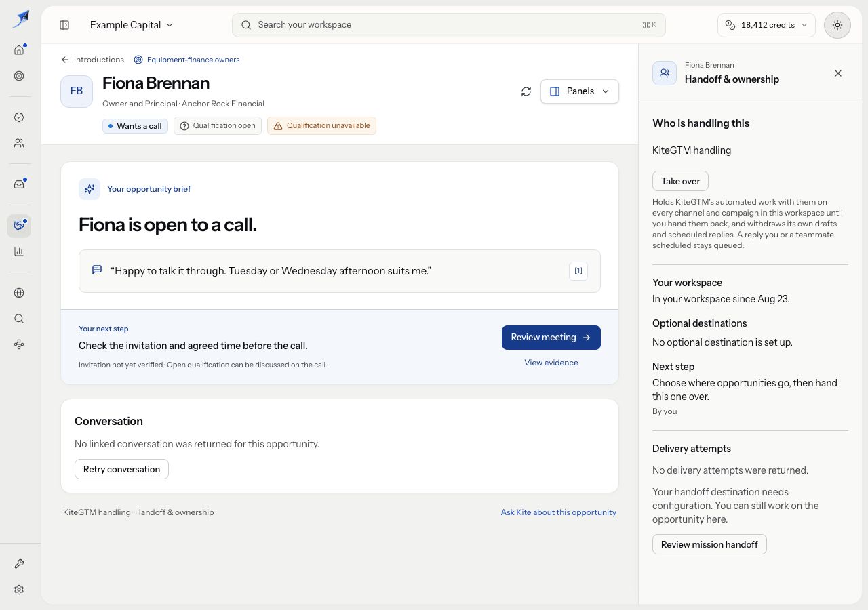Open the Home icon in the sidebar

tap(19, 50)
